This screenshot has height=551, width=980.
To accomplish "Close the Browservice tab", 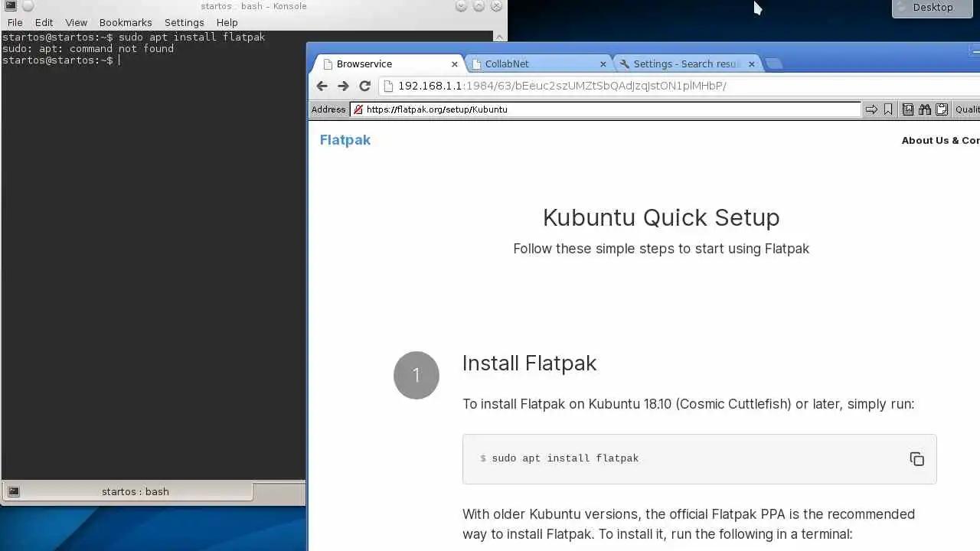I will click(454, 64).
